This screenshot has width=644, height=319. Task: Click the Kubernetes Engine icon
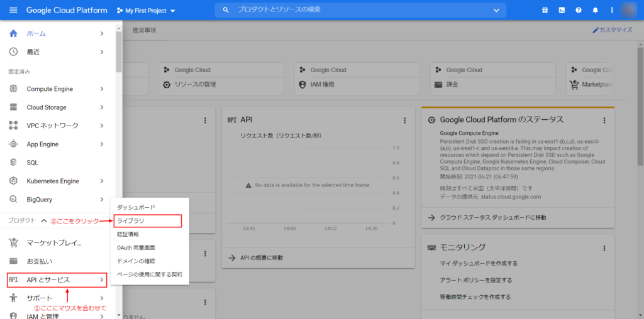pos(13,181)
